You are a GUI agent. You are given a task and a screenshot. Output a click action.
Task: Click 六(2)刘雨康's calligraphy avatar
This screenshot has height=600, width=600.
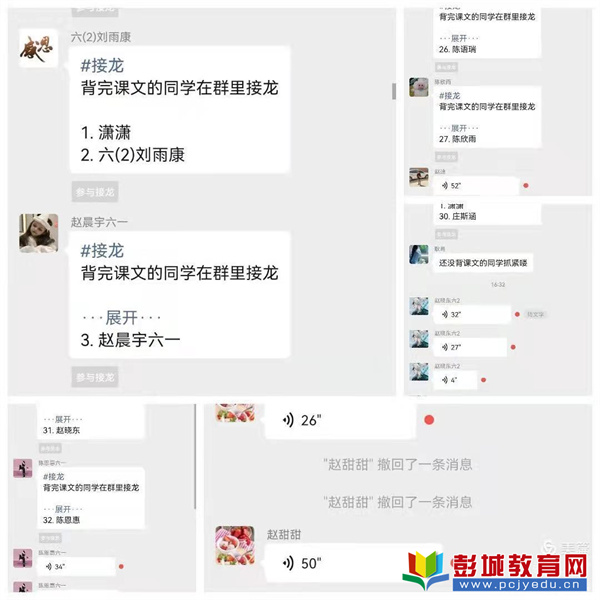pyautogui.click(x=39, y=49)
